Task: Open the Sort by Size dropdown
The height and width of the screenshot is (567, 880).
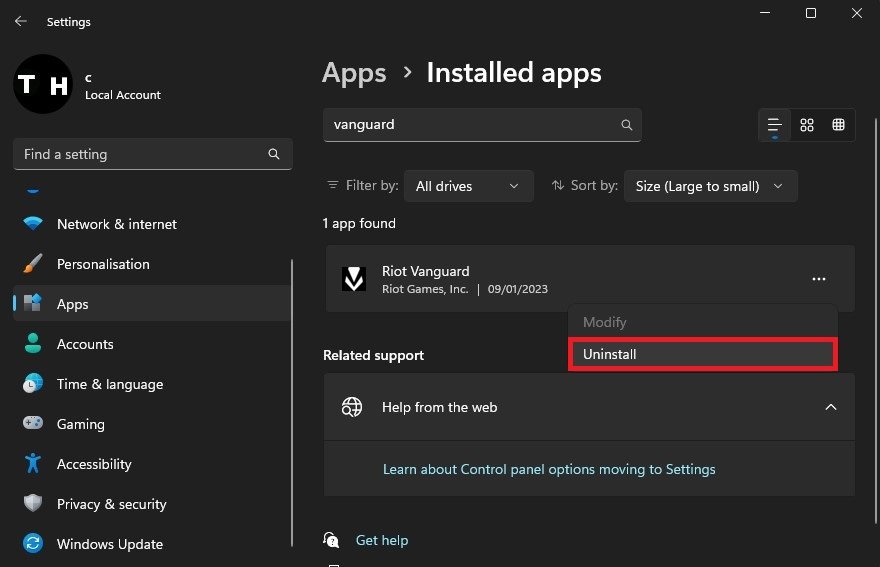Action: (x=710, y=186)
